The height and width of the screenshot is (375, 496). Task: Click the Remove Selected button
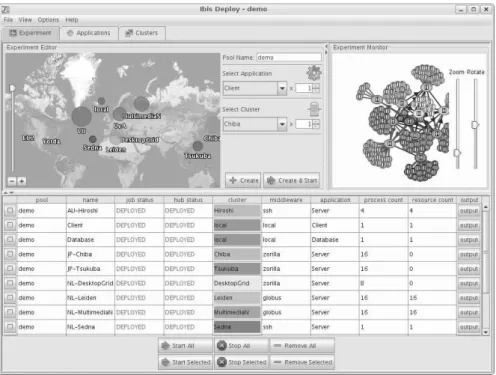point(302,362)
